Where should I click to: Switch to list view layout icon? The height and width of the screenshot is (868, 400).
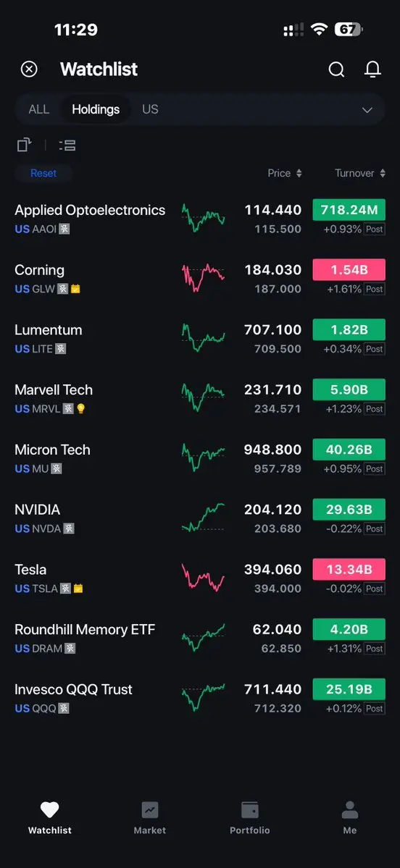point(67,145)
